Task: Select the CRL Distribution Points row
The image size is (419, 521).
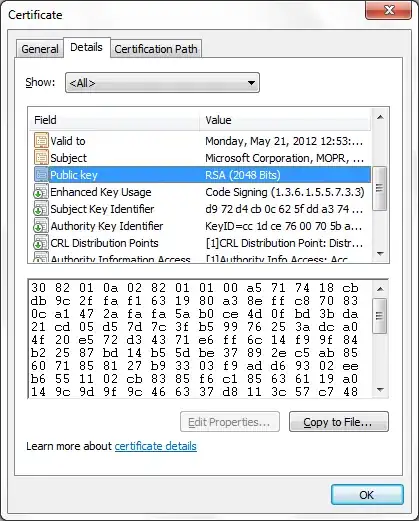Action: point(201,243)
